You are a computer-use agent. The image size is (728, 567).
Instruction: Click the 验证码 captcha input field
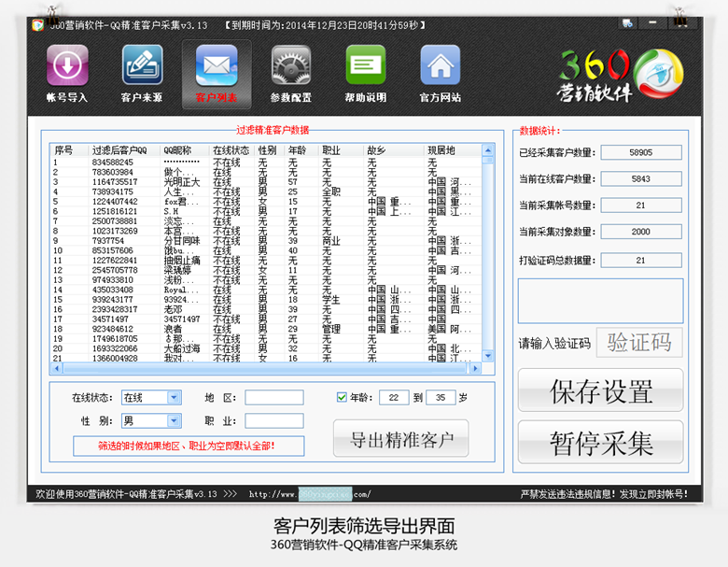point(639,343)
